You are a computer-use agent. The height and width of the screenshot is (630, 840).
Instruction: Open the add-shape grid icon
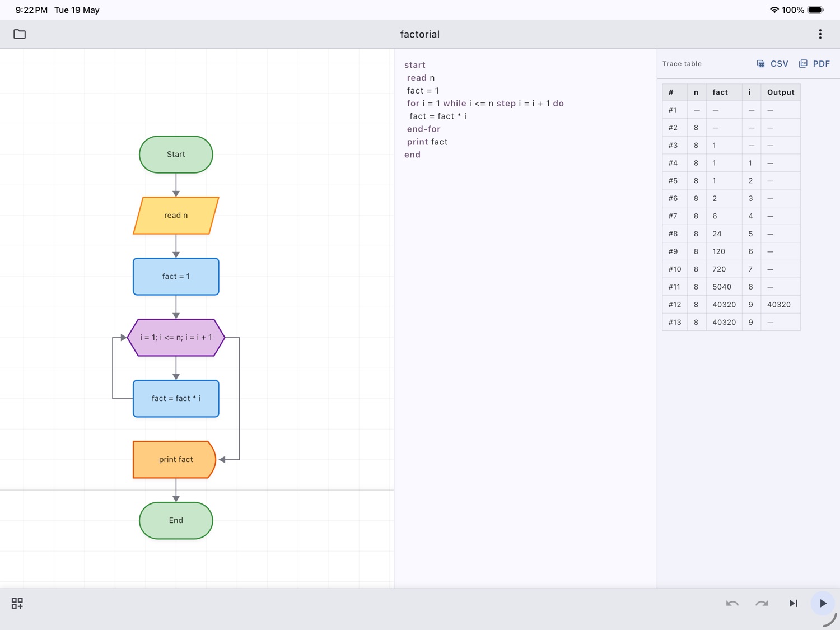pos(17,603)
